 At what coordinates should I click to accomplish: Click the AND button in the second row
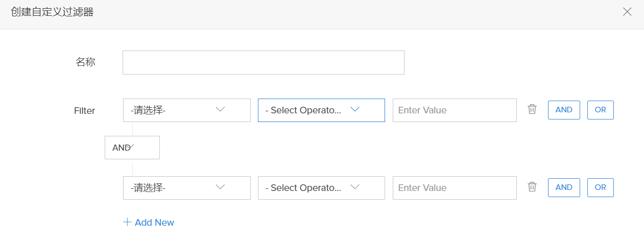click(564, 187)
